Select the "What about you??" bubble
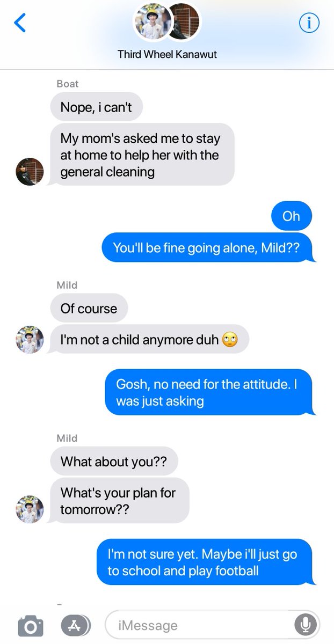The height and width of the screenshot is (644, 334). (x=114, y=462)
